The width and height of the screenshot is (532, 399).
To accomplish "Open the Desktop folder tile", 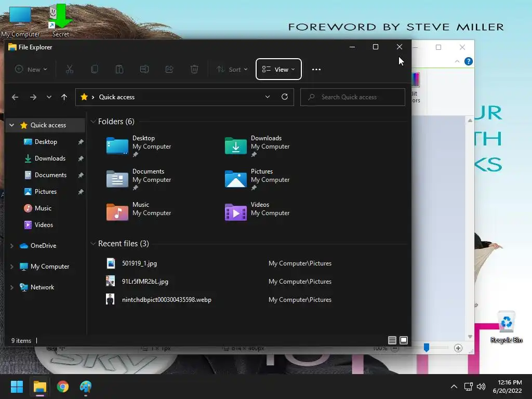I will [139, 146].
